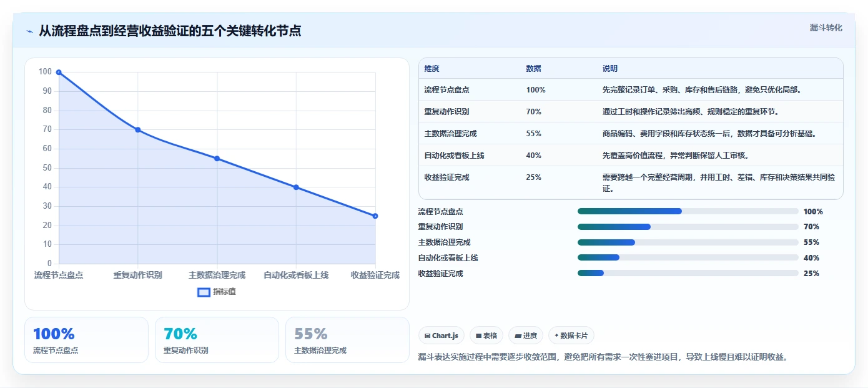Open the 70% 重复动作识别 stat card
Image resolution: width=868 pixels, height=388 pixels.
tap(217, 340)
